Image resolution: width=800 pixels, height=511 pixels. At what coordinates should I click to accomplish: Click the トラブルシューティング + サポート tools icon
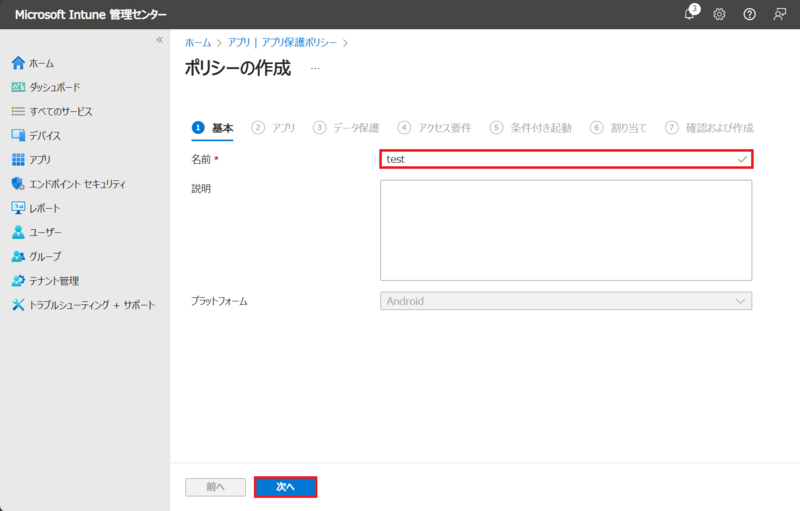click(18, 305)
